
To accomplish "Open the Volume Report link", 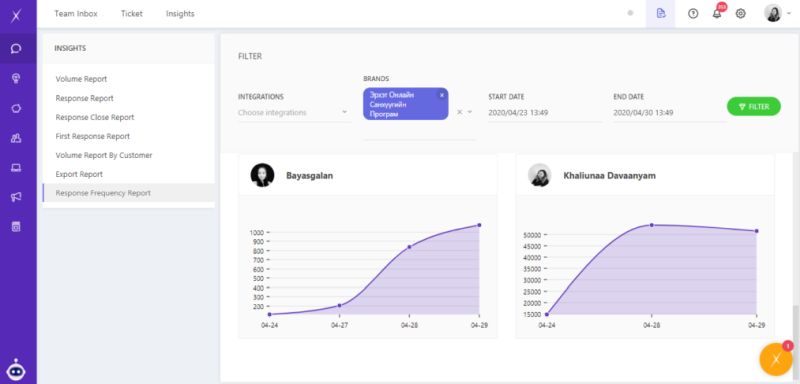I will click(x=81, y=79).
